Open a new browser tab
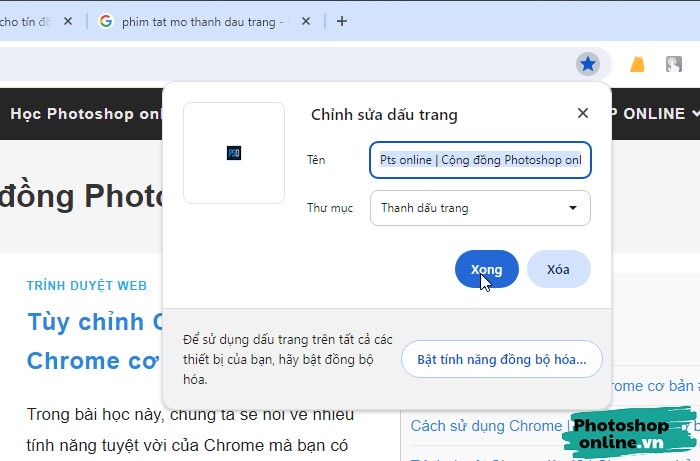Screen dimensions: 700x461 tap(342, 21)
